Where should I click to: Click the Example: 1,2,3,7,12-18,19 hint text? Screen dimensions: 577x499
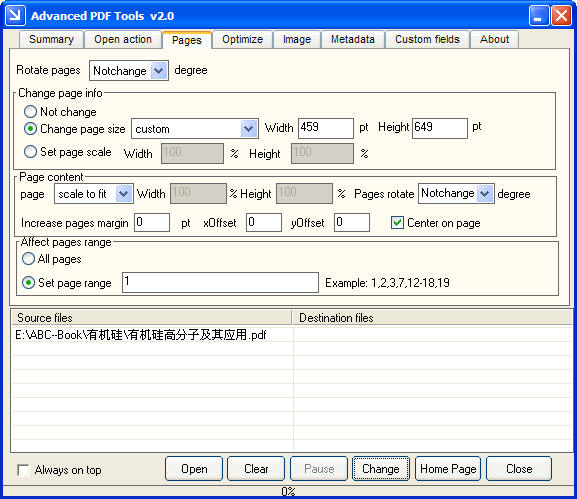pos(387,283)
